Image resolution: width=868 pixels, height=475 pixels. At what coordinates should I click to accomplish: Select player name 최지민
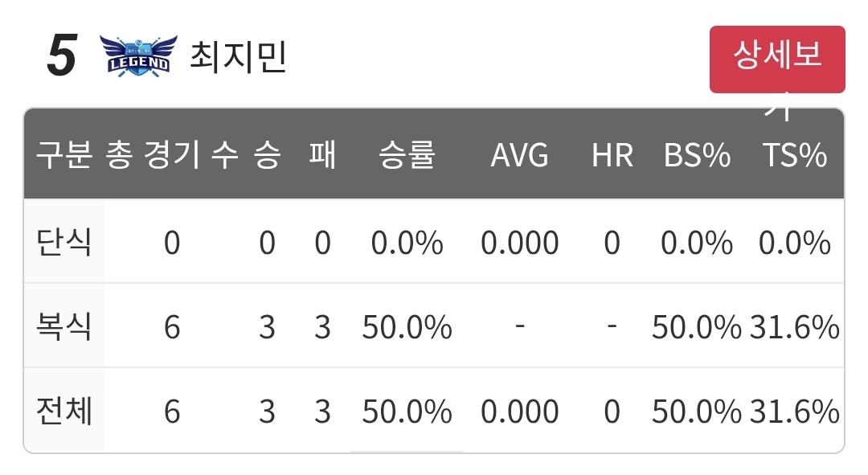tap(238, 56)
